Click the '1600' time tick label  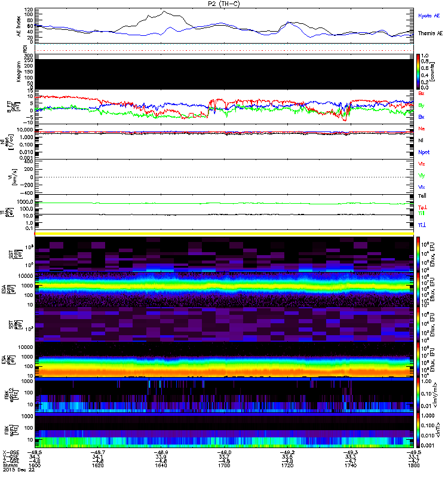pos(35,465)
